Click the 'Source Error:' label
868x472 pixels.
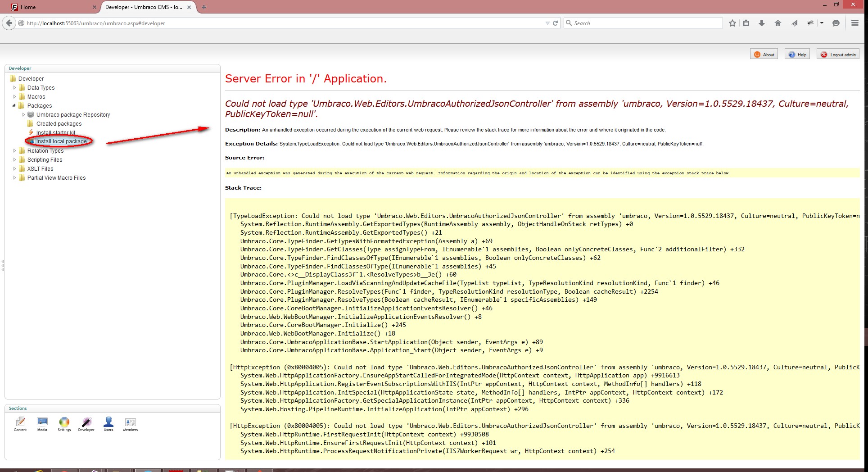[x=244, y=158]
